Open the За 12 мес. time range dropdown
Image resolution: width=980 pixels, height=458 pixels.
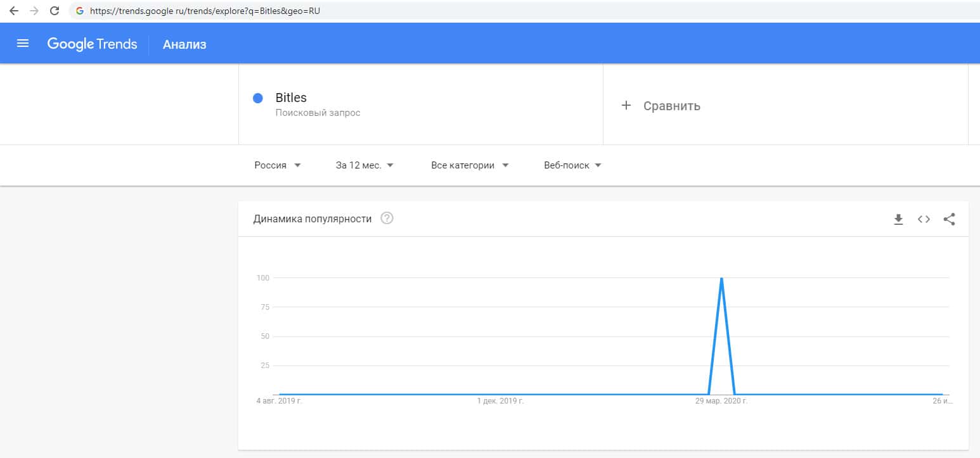click(364, 165)
